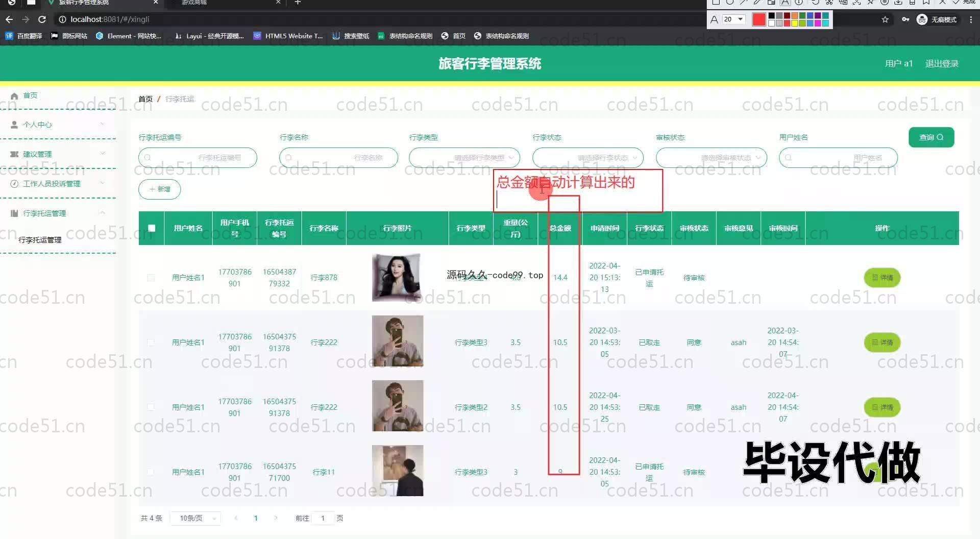Open the font size 20 dropdown
The width and height of the screenshot is (980, 539).
[x=733, y=19]
